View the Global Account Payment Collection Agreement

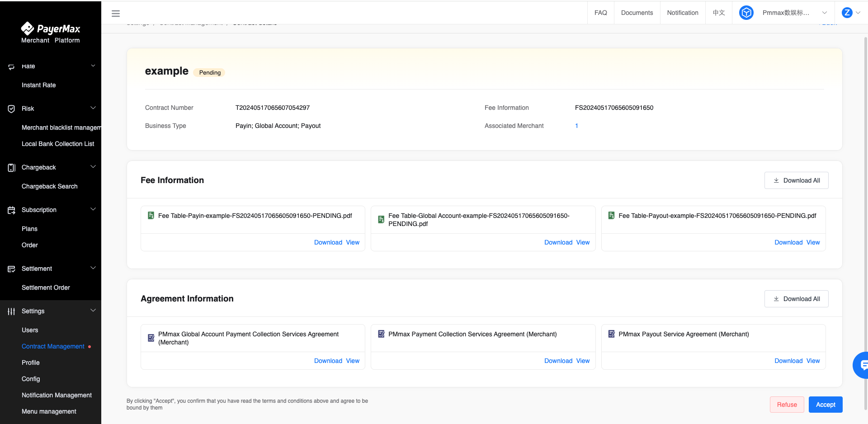coord(353,361)
